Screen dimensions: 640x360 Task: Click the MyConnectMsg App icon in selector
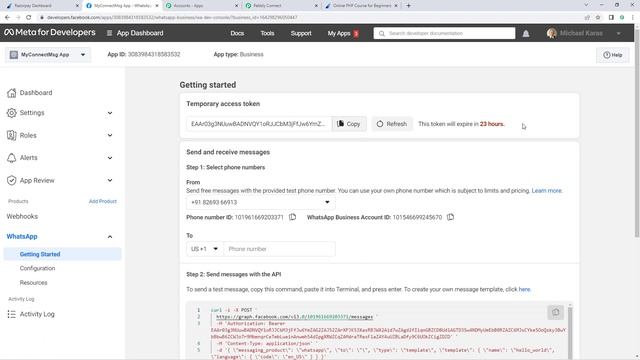coord(14,55)
